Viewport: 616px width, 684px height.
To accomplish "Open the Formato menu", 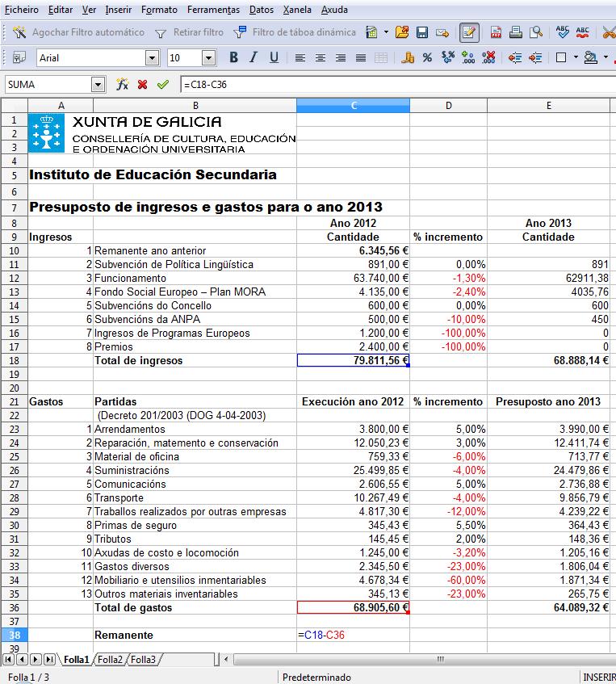I will pos(159,10).
